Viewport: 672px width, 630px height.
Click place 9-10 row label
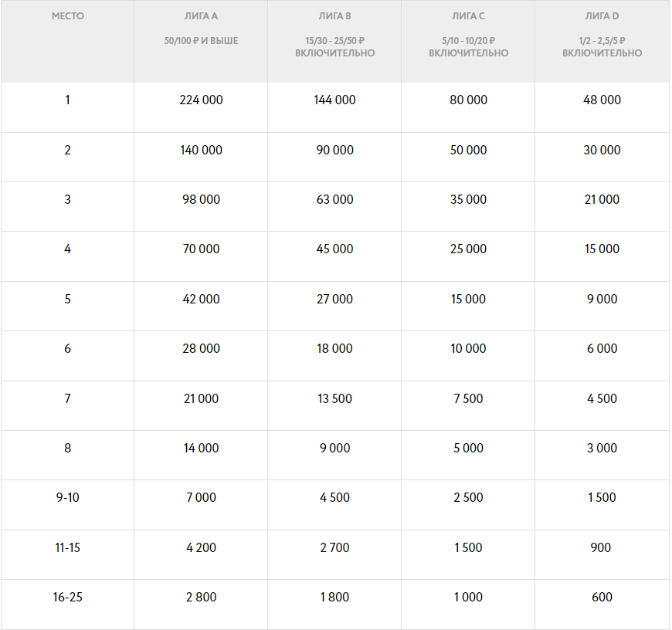(67, 498)
